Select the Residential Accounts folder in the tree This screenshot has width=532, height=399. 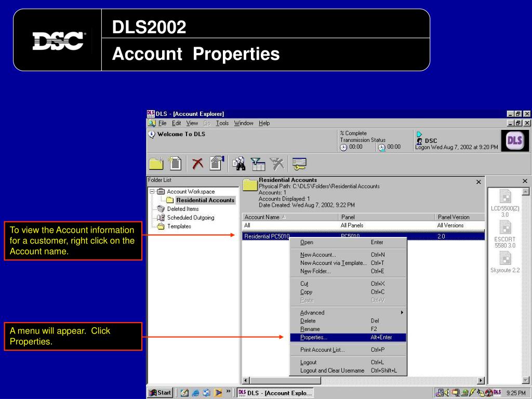(x=205, y=200)
